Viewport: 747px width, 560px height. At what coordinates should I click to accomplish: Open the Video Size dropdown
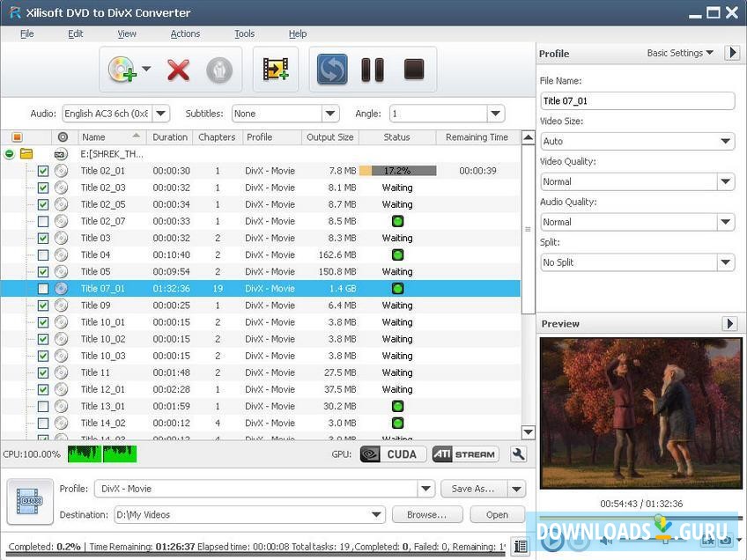click(725, 141)
